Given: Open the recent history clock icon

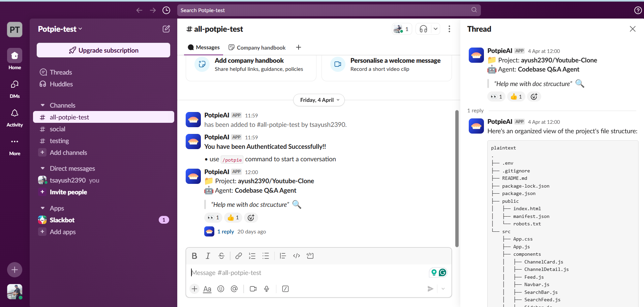Looking at the screenshot, I should tap(166, 10).
